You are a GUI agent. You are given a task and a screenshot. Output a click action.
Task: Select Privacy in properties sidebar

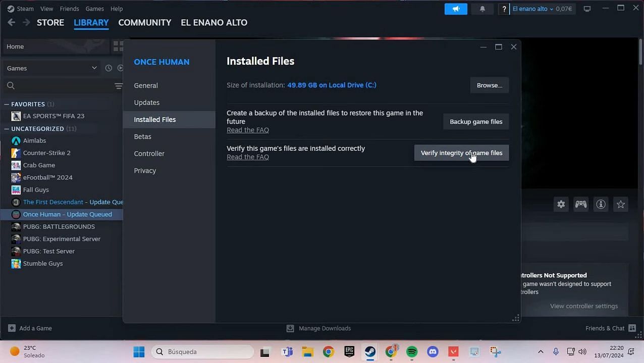pos(169,170)
